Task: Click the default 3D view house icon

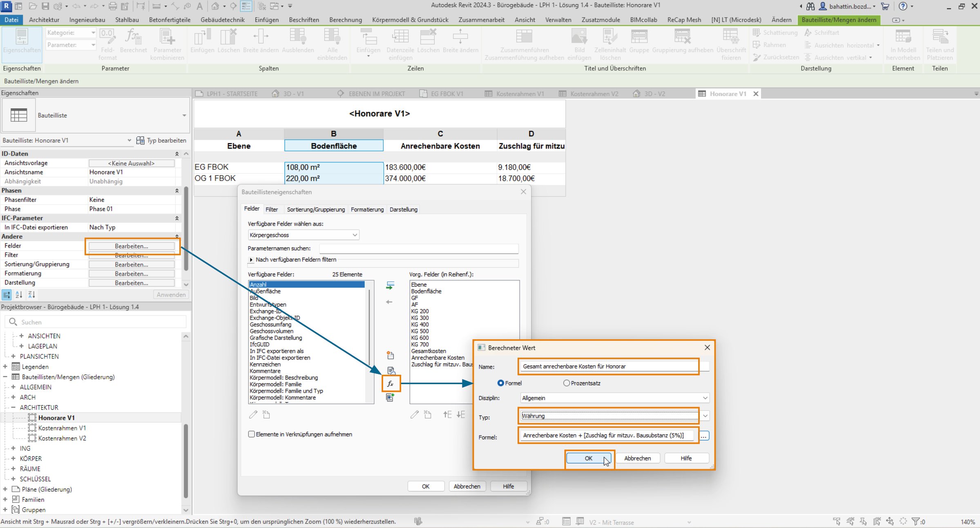Action: pos(215,6)
